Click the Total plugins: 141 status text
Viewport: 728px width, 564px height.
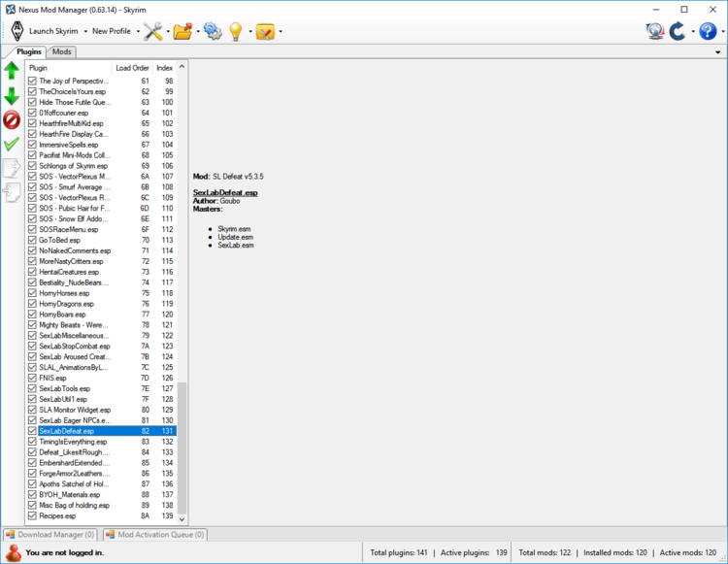(x=398, y=552)
